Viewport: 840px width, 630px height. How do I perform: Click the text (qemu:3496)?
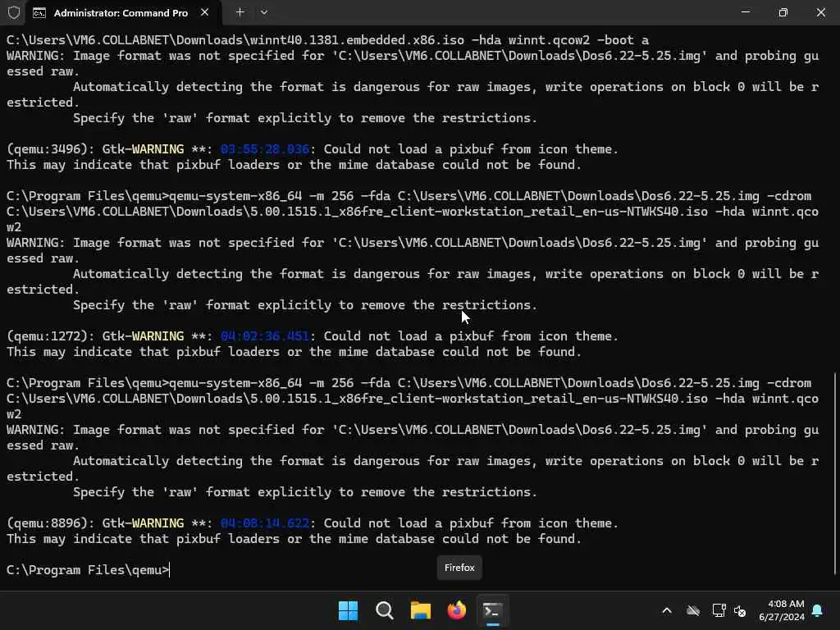(47, 149)
